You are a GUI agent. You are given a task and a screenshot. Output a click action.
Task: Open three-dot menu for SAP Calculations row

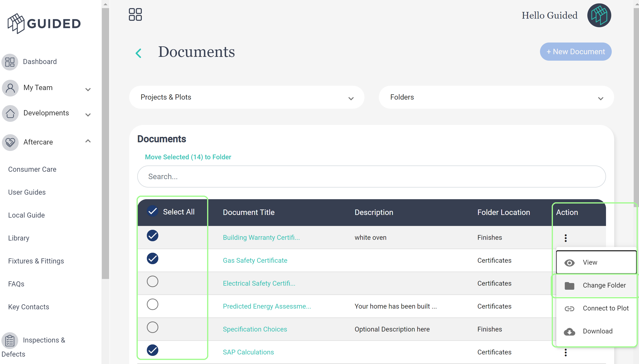pyautogui.click(x=565, y=352)
